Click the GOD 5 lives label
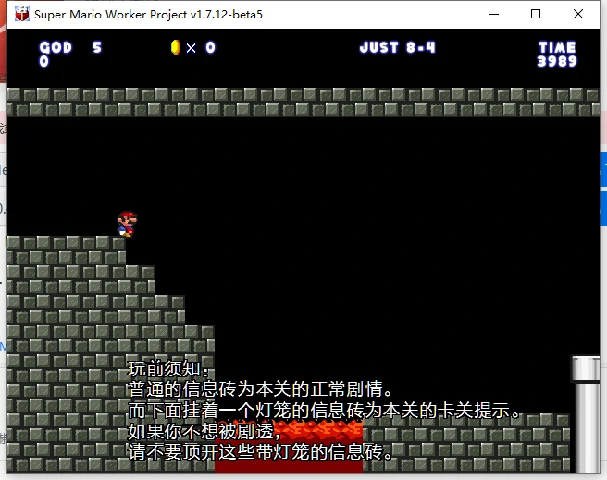 coord(71,48)
